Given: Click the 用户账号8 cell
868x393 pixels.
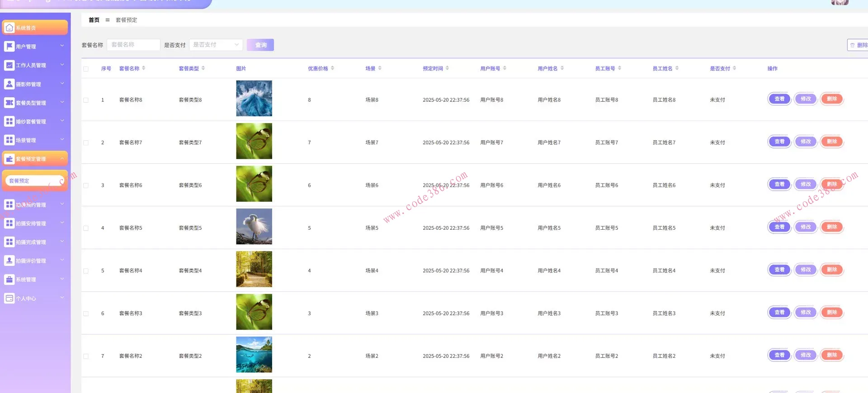Looking at the screenshot, I should coord(491,100).
